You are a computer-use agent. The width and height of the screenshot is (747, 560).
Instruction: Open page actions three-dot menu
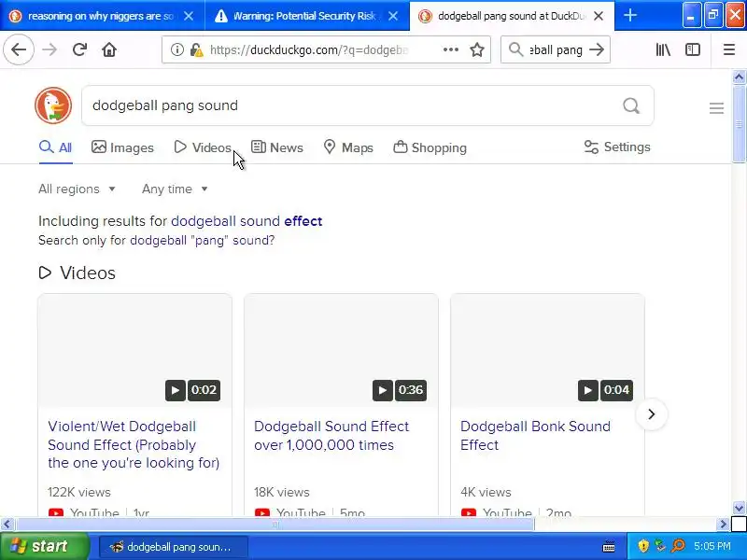click(x=451, y=49)
